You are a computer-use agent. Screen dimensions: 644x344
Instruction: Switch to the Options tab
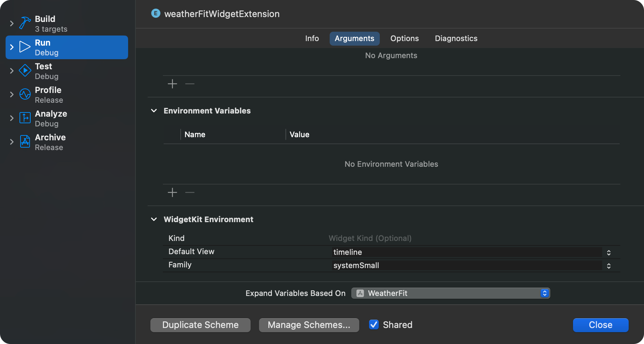(405, 38)
